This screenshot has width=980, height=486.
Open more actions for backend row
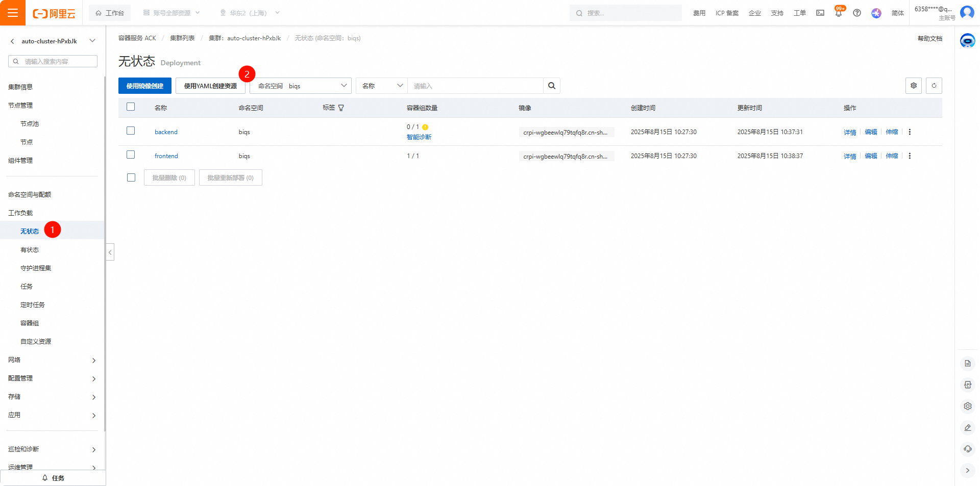[910, 132]
